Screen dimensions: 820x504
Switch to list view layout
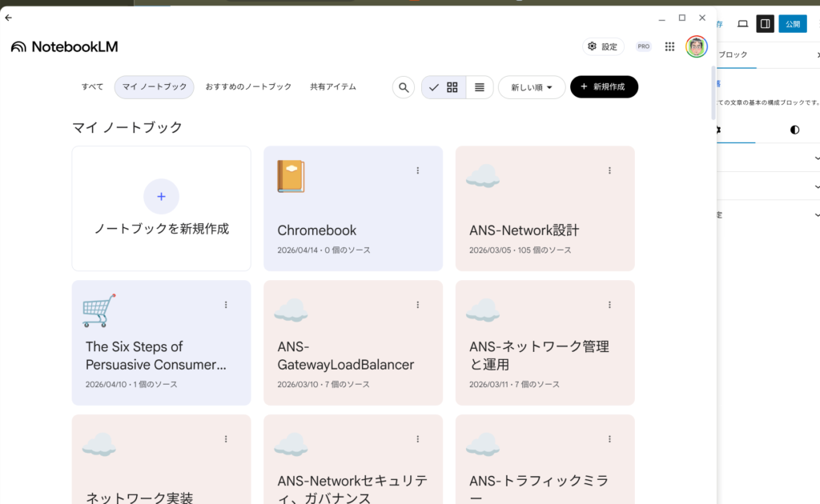479,87
